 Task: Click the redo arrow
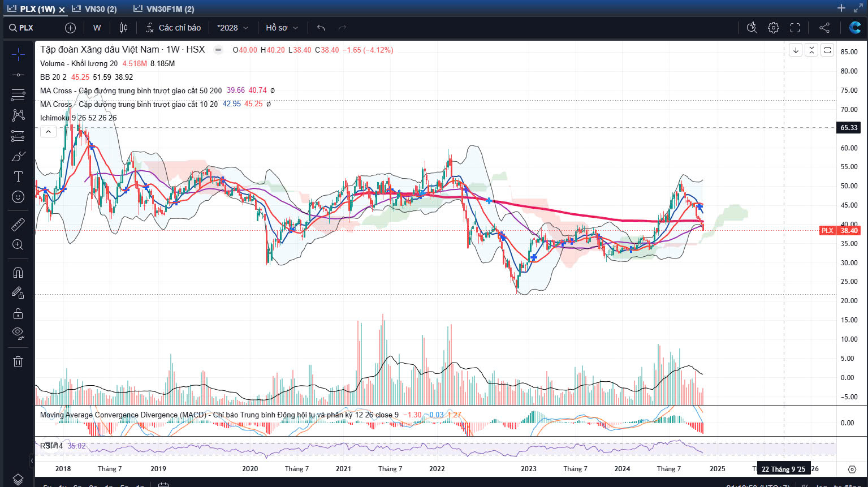[x=342, y=28]
